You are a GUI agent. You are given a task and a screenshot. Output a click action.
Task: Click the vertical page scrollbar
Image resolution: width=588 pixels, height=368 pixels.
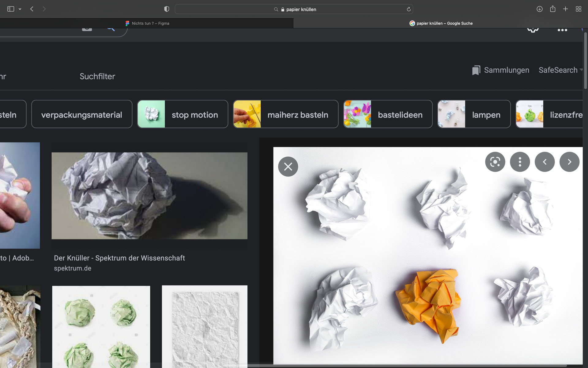pyautogui.click(x=585, y=60)
